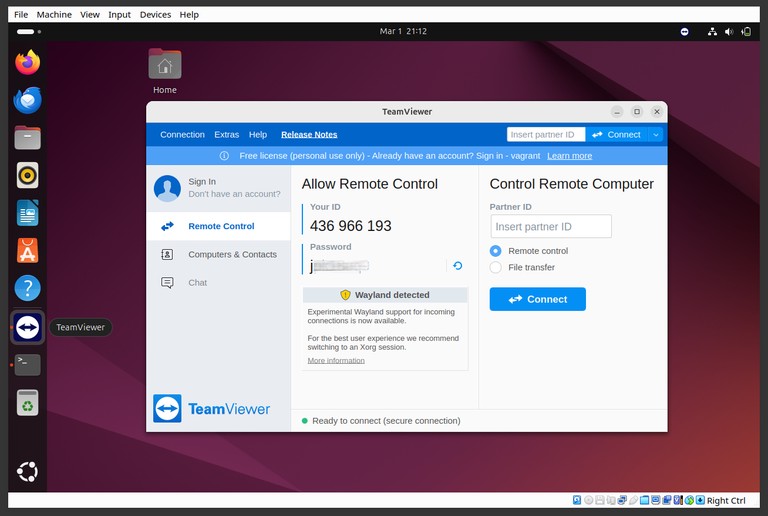Click the Wayland detected warning shield icon

tap(345, 295)
